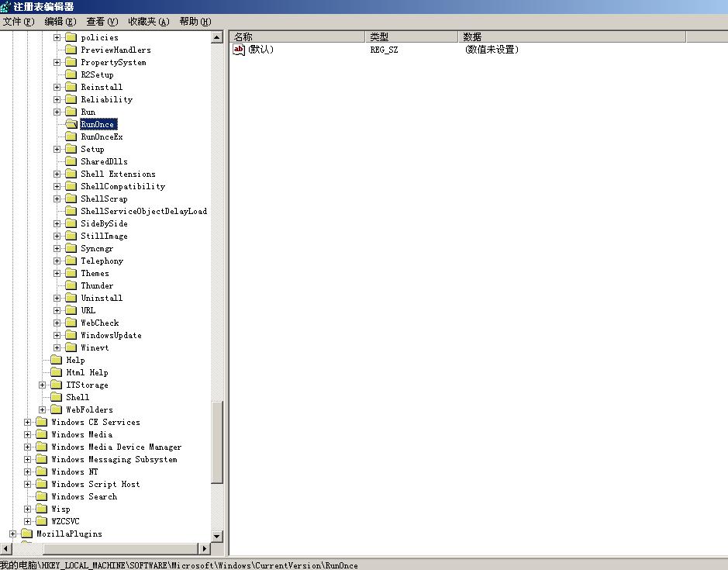Select the WZCSVC folder icon
Image resolution: width=728 pixels, height=570 pixels.
(41, 521)
